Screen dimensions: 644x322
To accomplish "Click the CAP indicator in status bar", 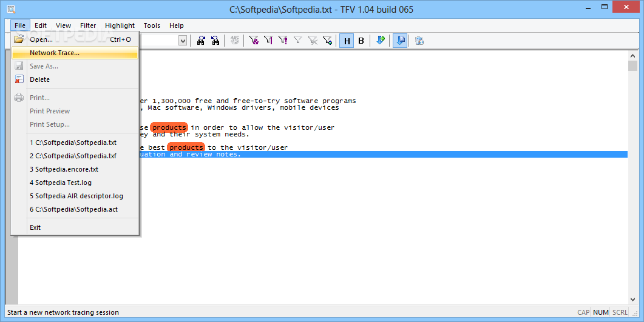I will coord(583,312).
